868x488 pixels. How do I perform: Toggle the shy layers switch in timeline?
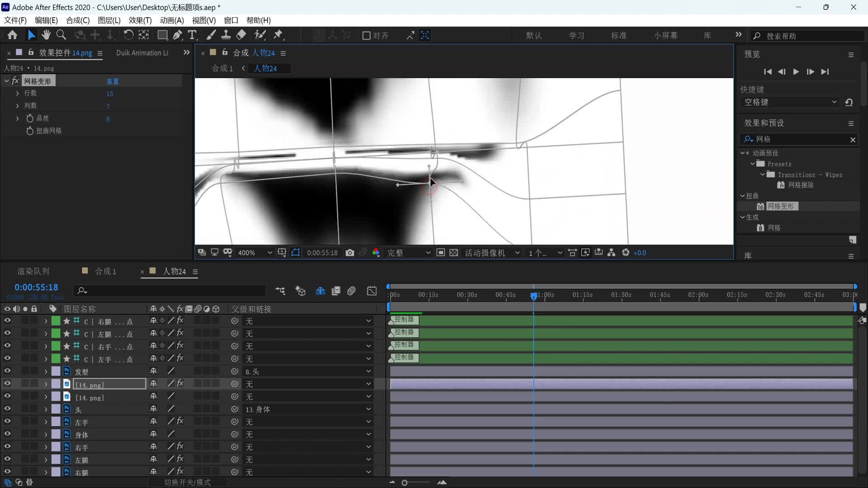point(320,291)
